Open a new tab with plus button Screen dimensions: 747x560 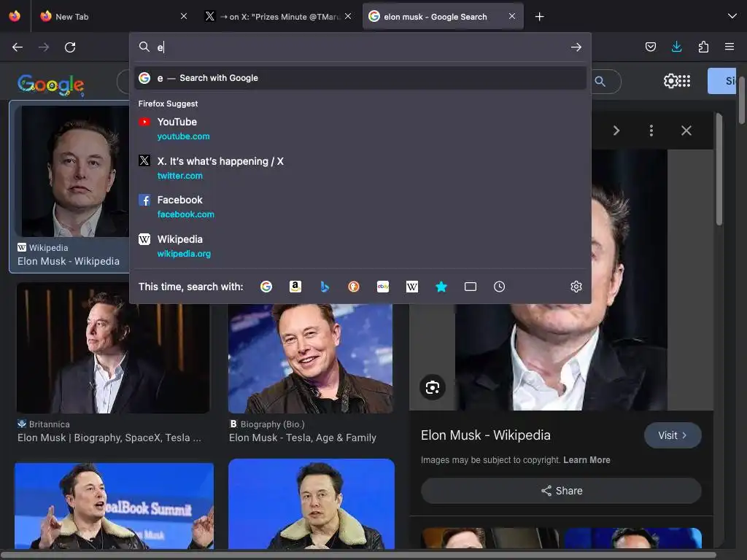(x=539, y=17)
